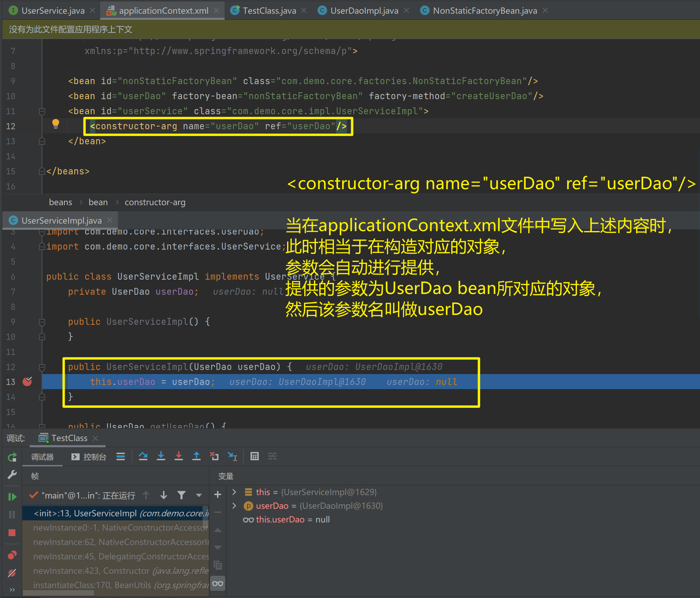Toggle the Mute Breakpoints icon
The width and height of the screenshot is (700, 598).
[x=12, y=573]
